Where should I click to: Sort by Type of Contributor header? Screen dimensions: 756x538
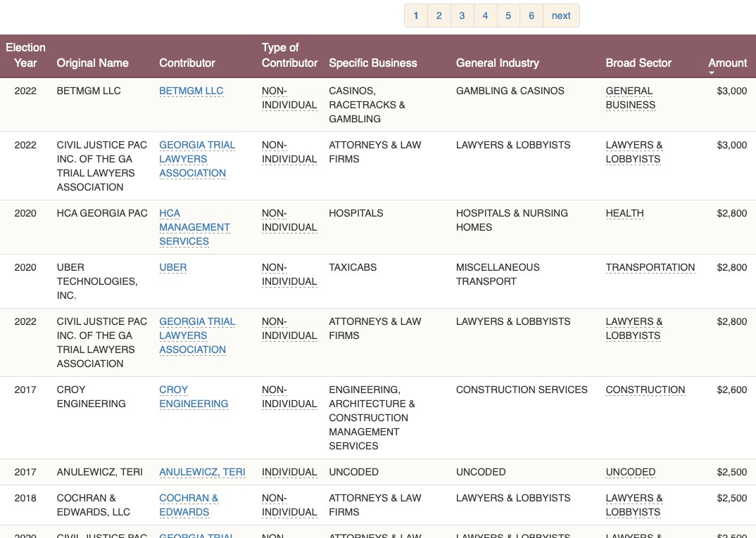coord(289,56)
